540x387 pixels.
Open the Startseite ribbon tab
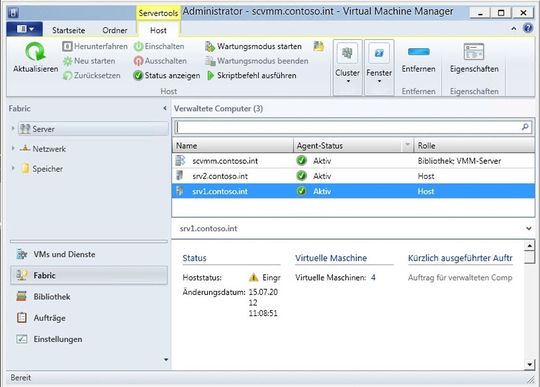pyautogui.click(x=69, y=30)
